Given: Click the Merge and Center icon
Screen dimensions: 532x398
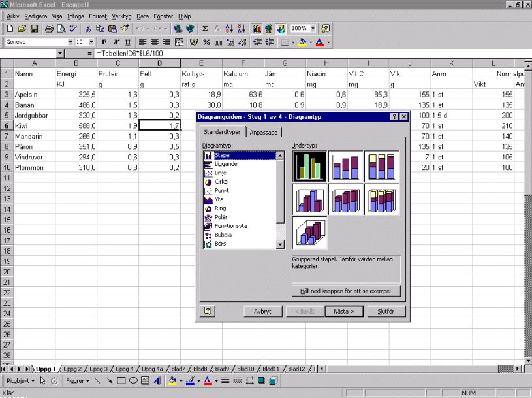Looking at the screenshot, I should pos(179,42).
